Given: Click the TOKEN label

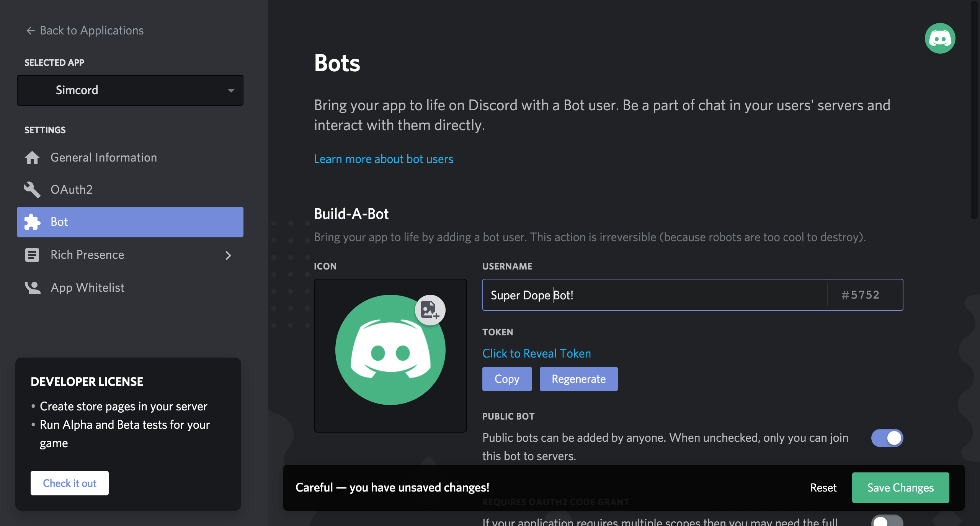Looking at the screenshot, I should pyautogui.click(x=498, y=332).
